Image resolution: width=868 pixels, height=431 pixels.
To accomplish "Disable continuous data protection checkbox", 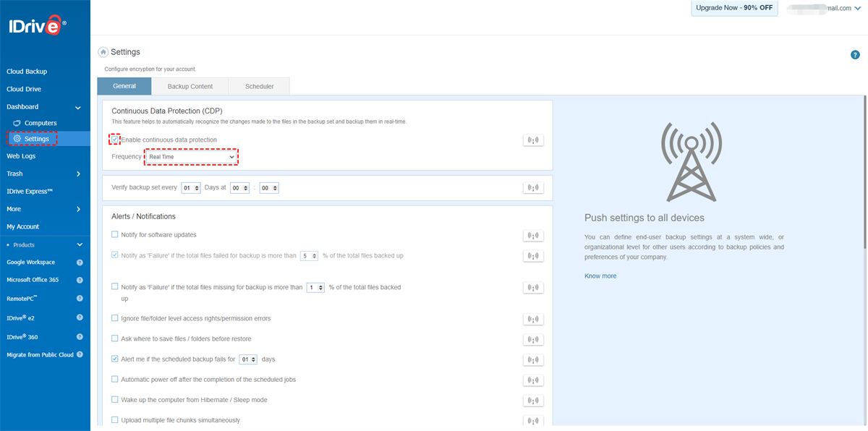I will 115,140.
